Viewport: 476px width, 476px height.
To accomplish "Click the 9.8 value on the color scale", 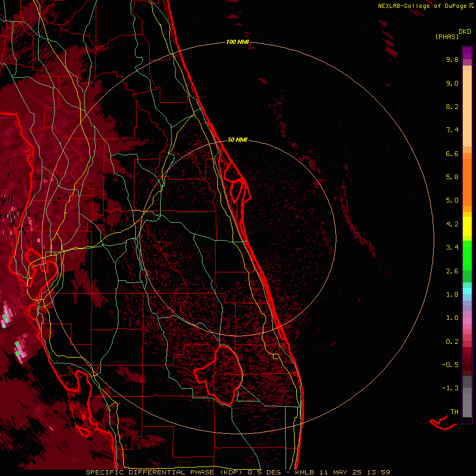I will pyautogui.click(x=452, y=59).
